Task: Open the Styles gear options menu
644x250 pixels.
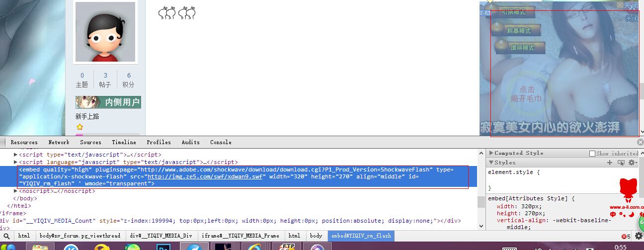Action: [632, 163]
